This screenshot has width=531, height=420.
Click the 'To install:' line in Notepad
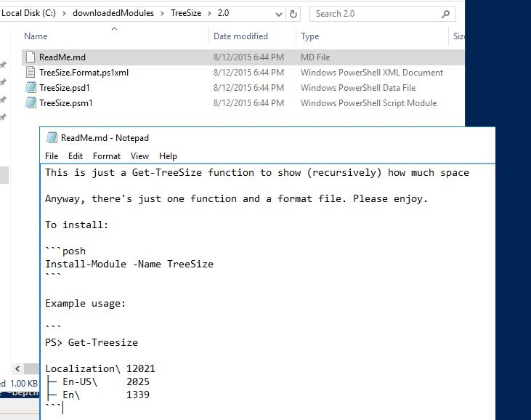(x=76, y=225)
